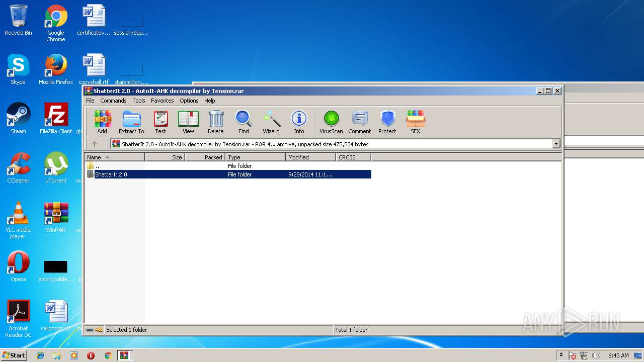Open the callphoto.rtf desktop file
Image resolution: width=644 pixels, height=362 pixels.
[56, 316]
